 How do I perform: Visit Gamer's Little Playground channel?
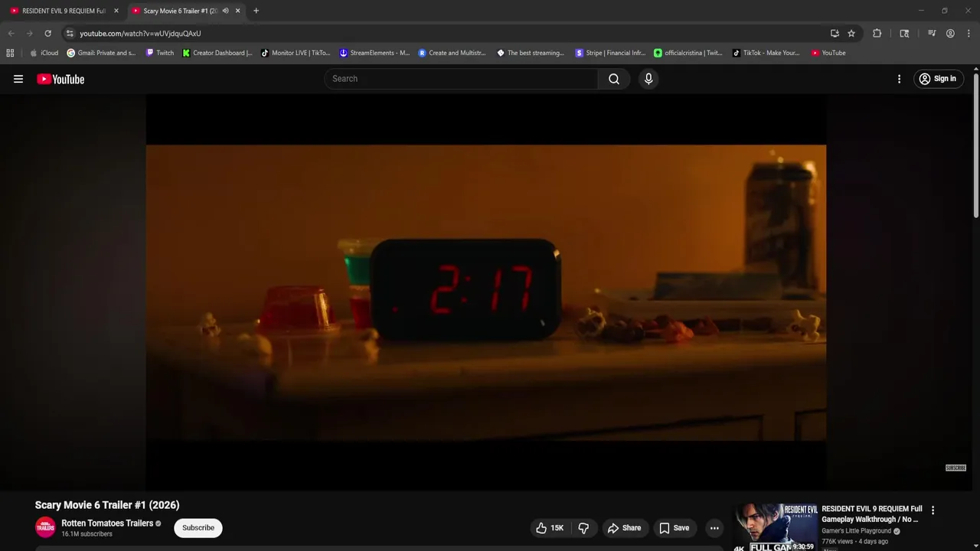tap(856, 531)
